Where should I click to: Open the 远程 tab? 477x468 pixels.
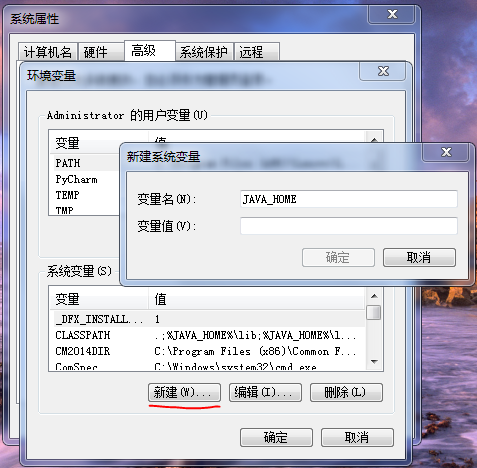click(x=257, y=52)
